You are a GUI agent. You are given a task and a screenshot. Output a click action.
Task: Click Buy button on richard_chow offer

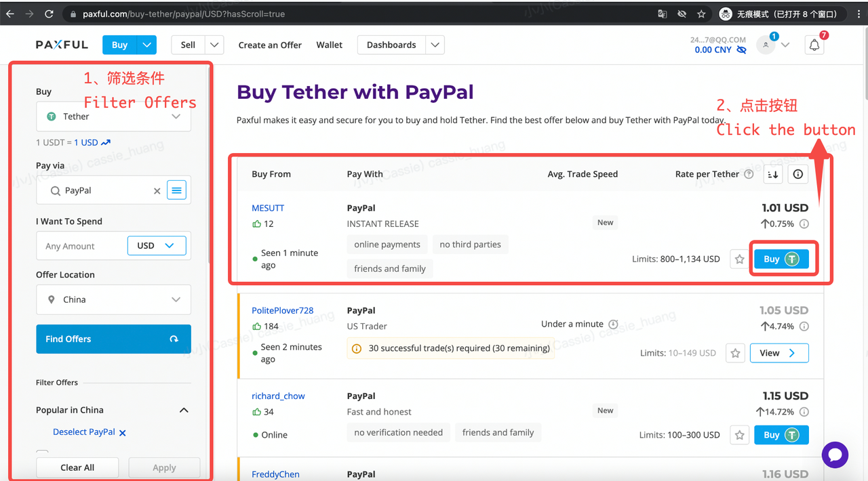781,435
